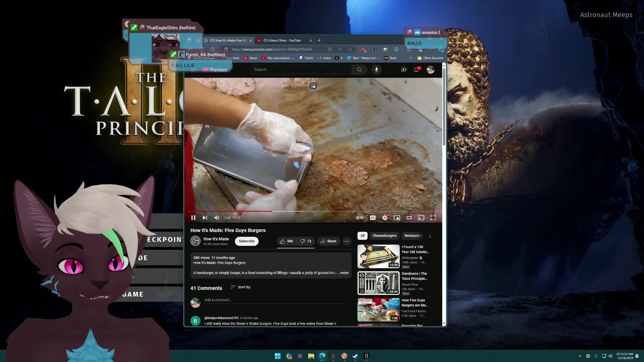The width and height of the screenshot is (644, 362).
Task: Open the @benjaminkanoza2701 commenter profile
Action: (221, 318)
